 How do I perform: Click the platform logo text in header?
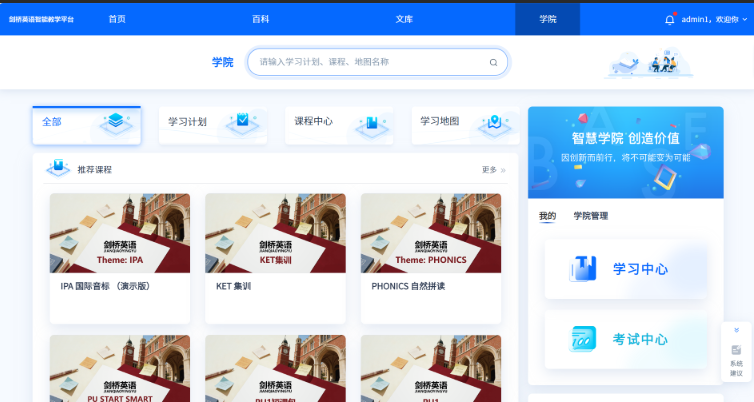[41, 19]
